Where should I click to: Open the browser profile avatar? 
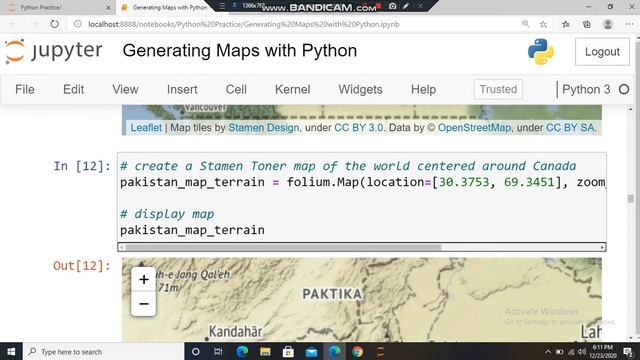(x=608, y=24)
